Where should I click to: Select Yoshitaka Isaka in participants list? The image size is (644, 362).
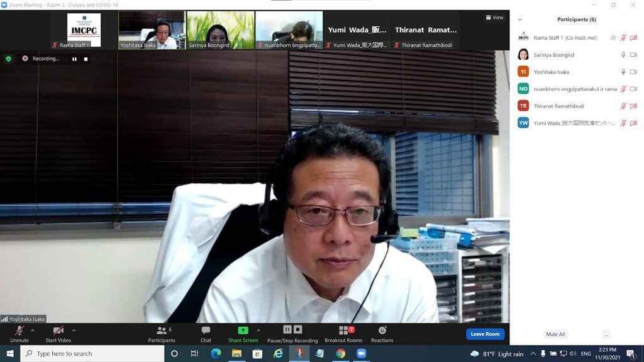click(x=577, y=72)
